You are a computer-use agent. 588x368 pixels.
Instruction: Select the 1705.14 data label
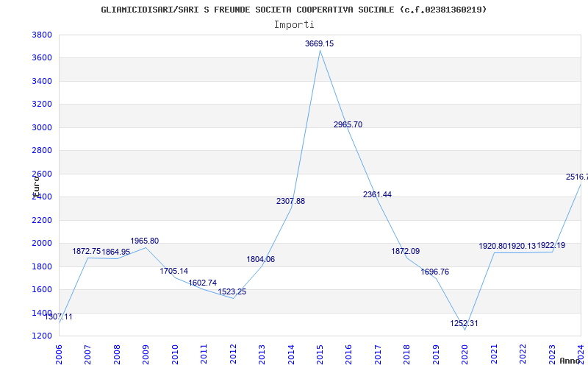click(x=174, y=271)
